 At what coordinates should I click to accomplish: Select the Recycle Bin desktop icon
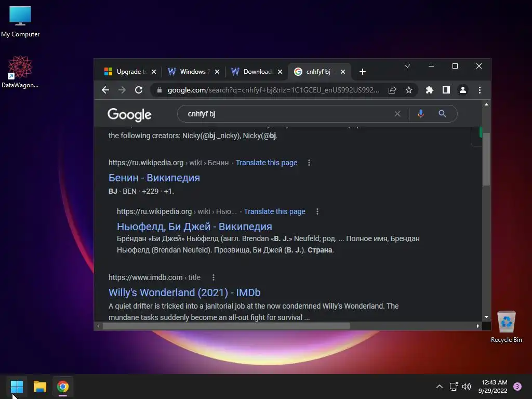tap(506, 326)
